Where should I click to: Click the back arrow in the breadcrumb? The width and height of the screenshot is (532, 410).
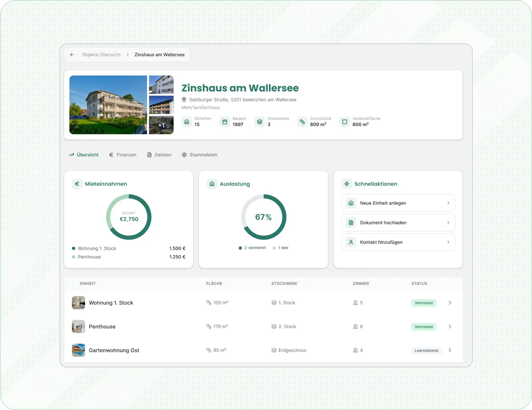click(x=72, y=55)
